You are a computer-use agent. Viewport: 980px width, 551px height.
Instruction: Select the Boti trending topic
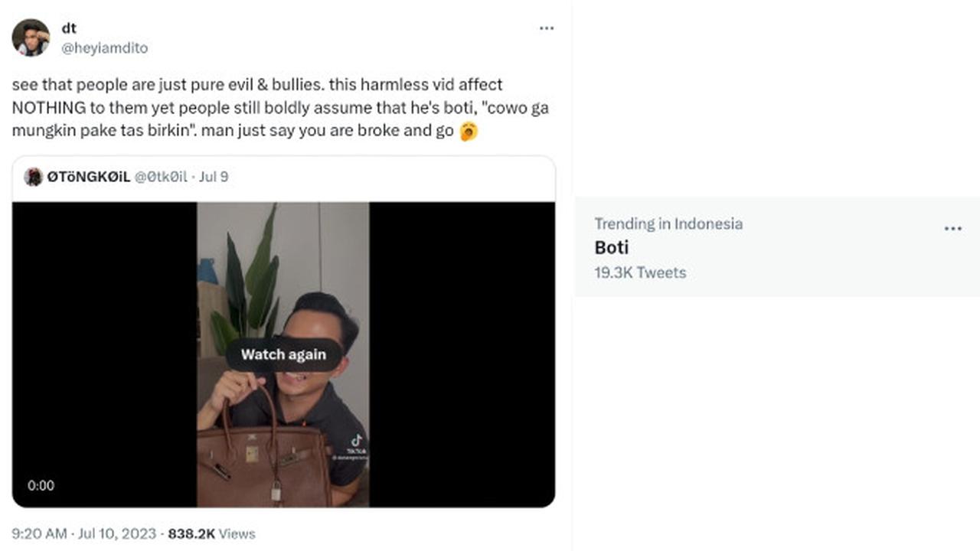[611, 247]
